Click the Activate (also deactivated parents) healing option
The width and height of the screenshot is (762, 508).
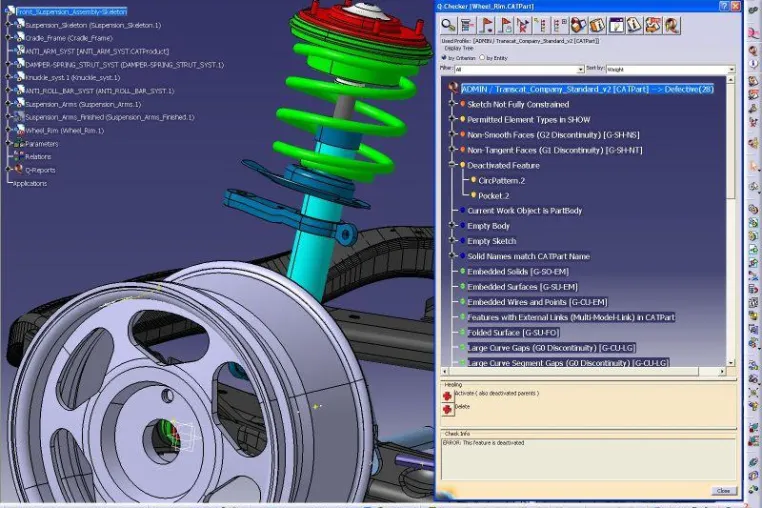pyautogui.click(x=496, y=393)
